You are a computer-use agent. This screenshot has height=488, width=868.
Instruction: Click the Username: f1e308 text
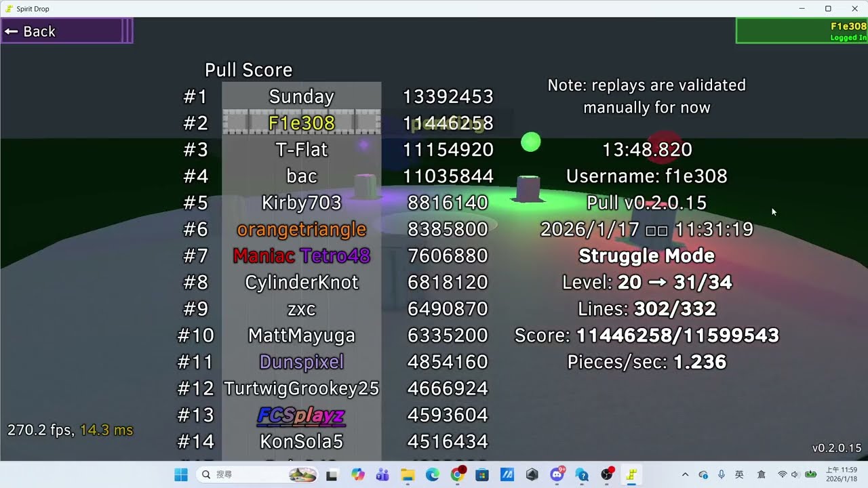[x=647, y=176]
